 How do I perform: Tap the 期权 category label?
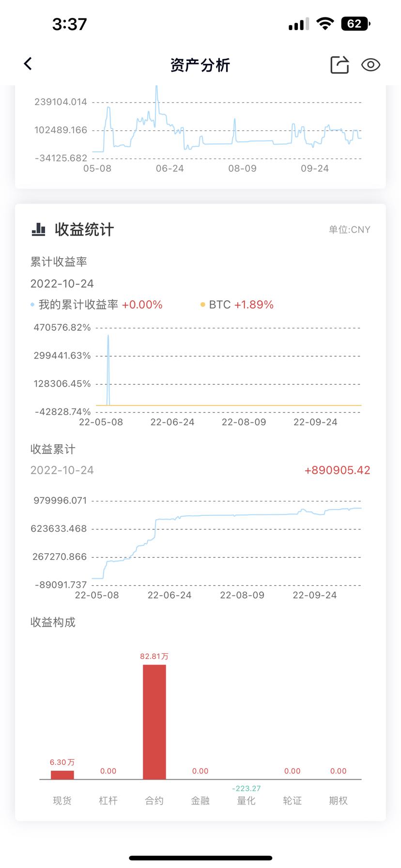338,801
